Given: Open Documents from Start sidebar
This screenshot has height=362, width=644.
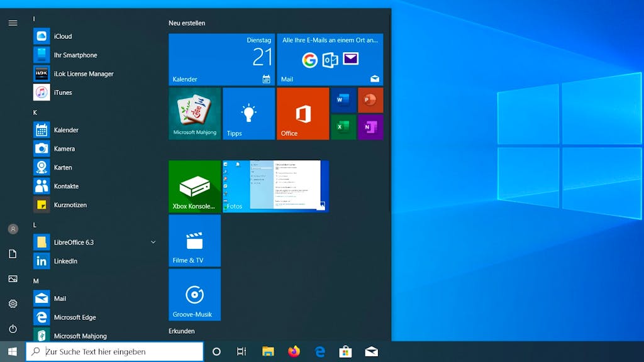Looking at the screenshot, I should pyautogui.click(x=13, y=254).
